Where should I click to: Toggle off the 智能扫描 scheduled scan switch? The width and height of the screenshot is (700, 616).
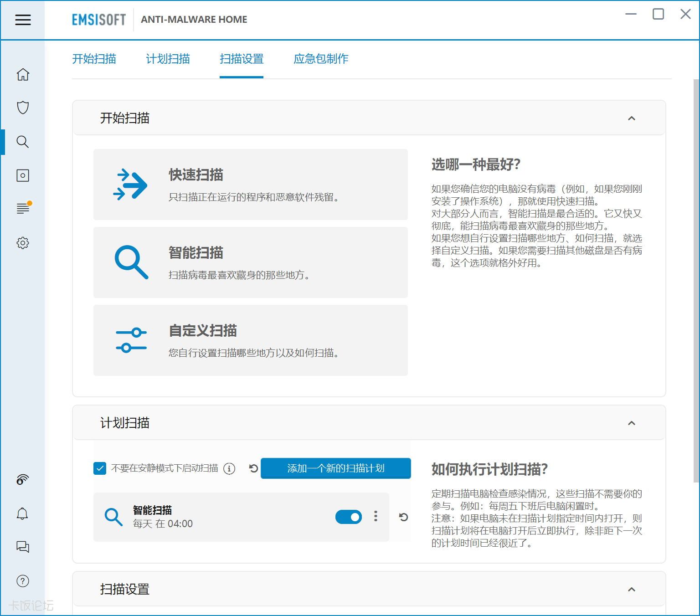[349, 517]
